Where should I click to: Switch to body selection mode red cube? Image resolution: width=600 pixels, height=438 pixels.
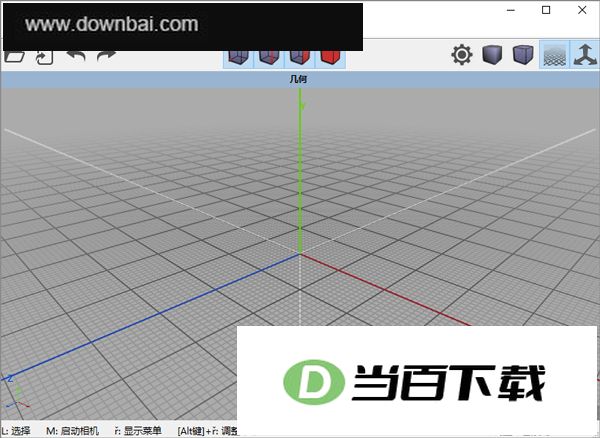pos(330,58)
